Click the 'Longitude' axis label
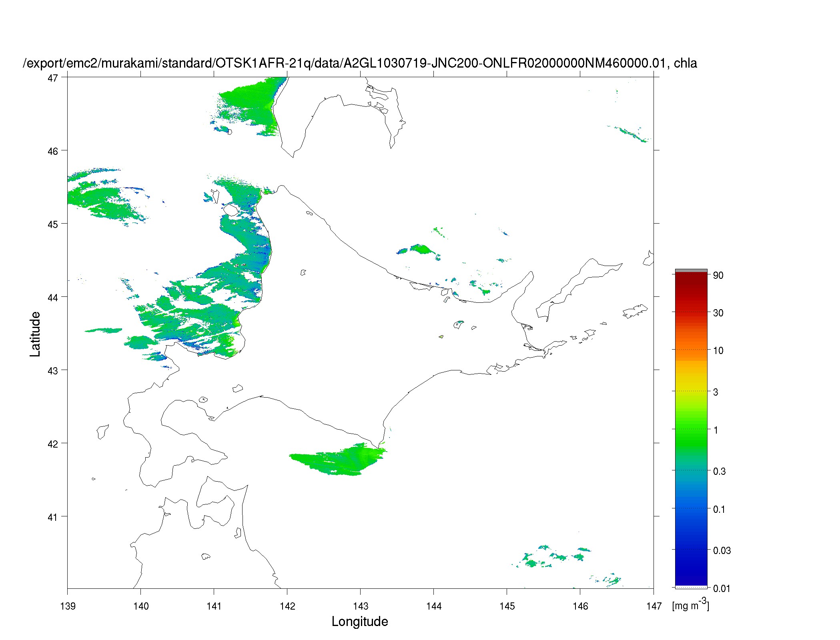840x640 pixels. (360, 621)
